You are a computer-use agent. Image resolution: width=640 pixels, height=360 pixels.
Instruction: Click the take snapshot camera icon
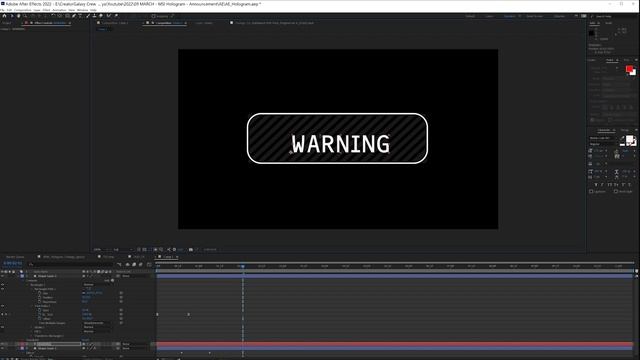click(191, 249)
